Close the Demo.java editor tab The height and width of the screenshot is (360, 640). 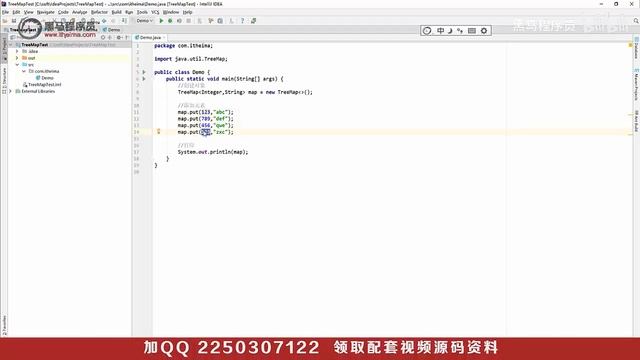coord(164,37)
